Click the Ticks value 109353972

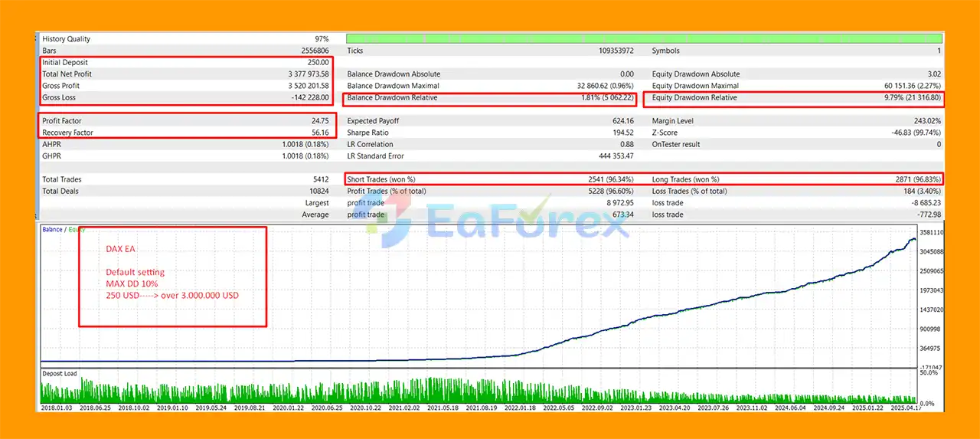click(x=615, y=51)
